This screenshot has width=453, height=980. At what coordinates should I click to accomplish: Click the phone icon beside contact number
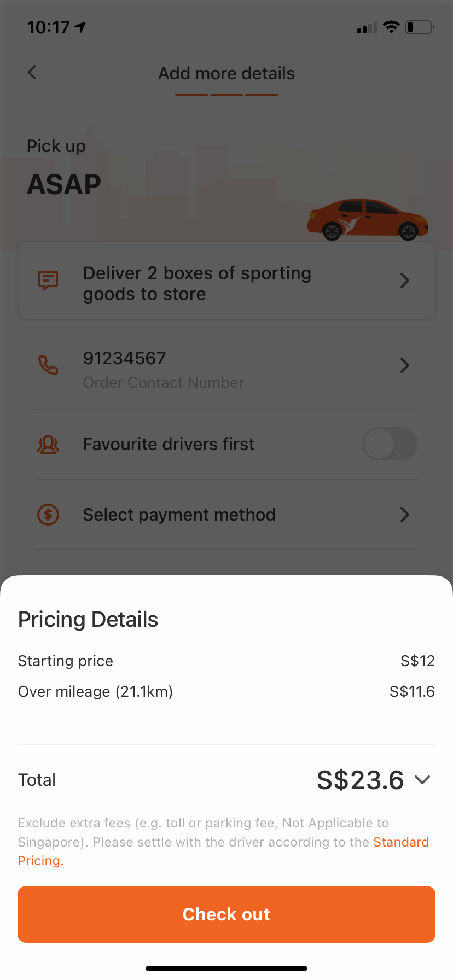click(48, 365)
